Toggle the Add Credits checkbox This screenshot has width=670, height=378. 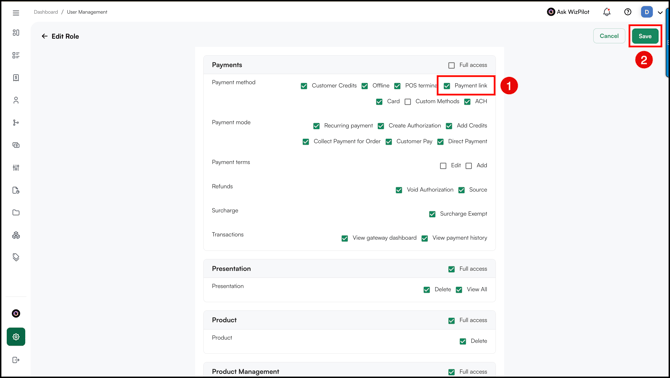tap(449, 126)
